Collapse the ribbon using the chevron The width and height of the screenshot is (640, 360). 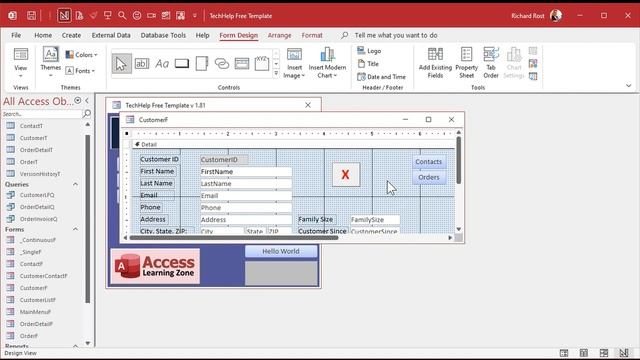pyautogui.click(x=629, y=86)
